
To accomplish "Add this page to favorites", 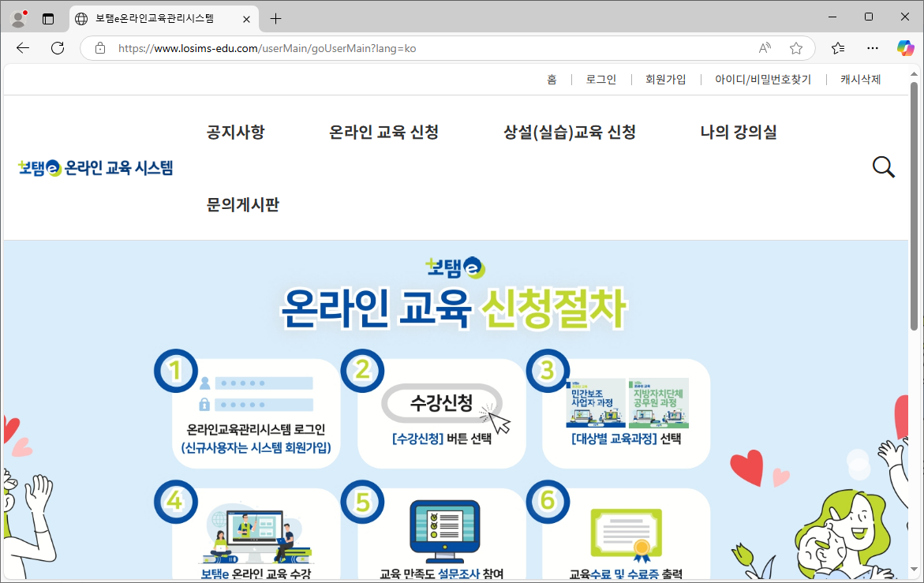I will (796, 47).
